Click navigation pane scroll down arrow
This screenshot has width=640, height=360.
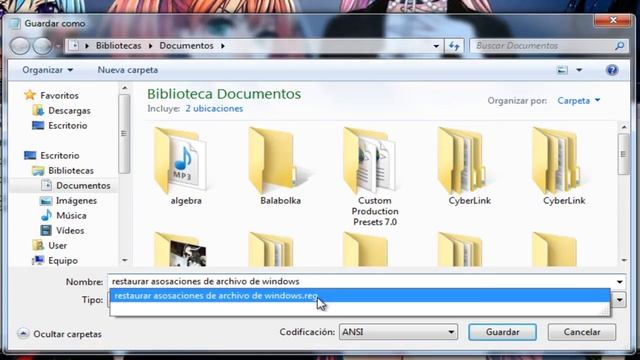[124, 260]
